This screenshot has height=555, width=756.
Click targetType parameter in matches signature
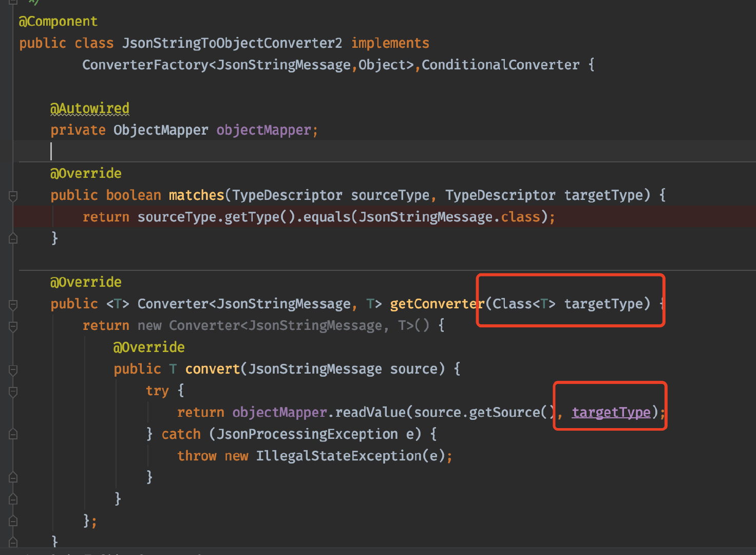[x=603, y=195]
